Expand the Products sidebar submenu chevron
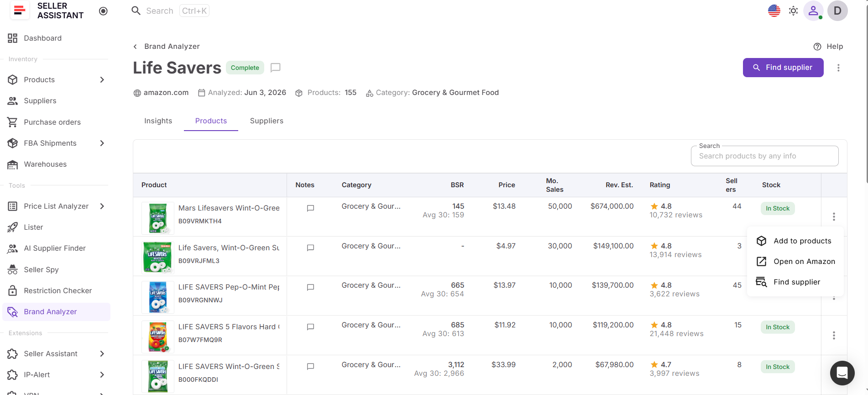The width and height of the screenshot is (868, 395). point(102,80)
